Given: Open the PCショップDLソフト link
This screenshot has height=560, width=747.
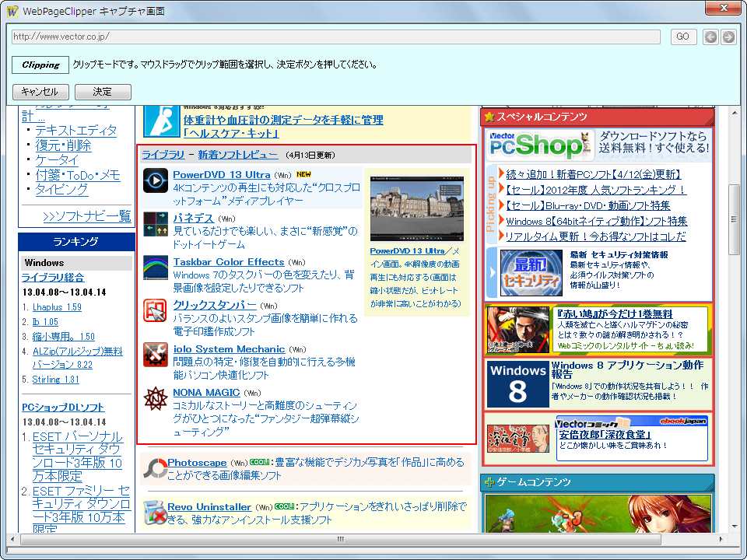Looking at the screenshot, I should (63, 407).
